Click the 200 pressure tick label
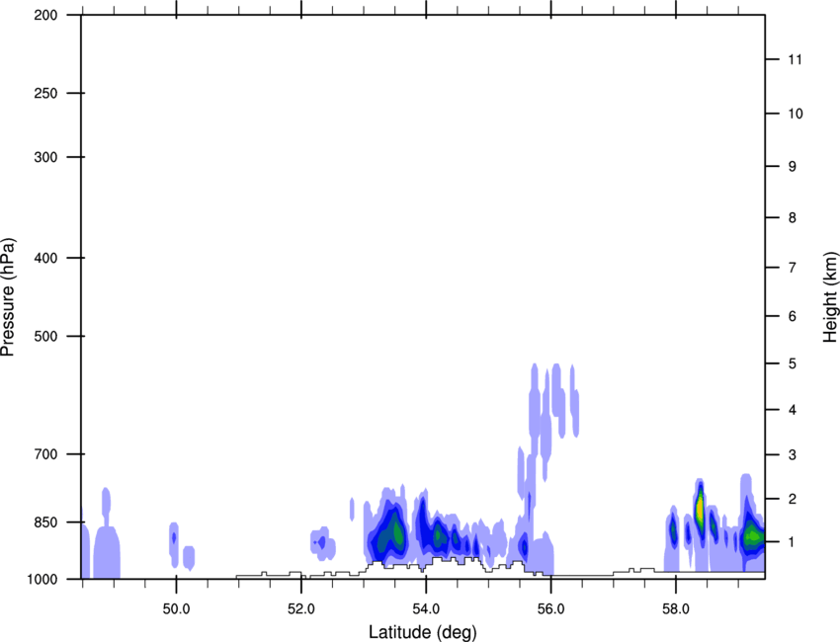This screenshot has width=840, height=642. pyautogui.click(x=45, y=15)
